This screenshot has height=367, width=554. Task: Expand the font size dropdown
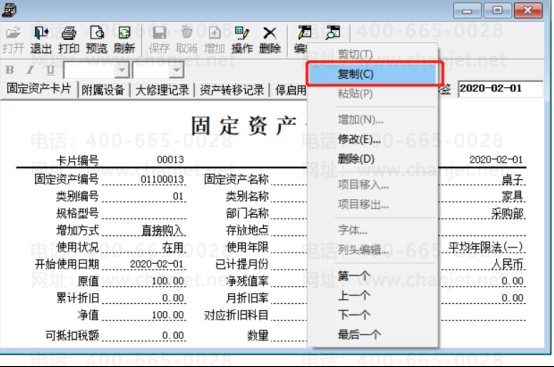(x=176, y=70)
